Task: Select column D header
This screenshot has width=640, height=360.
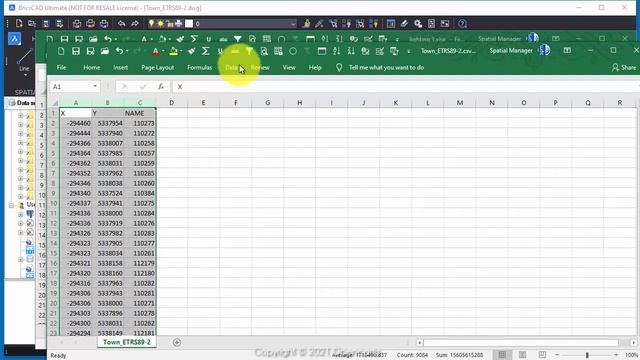Action: (171, 103)
